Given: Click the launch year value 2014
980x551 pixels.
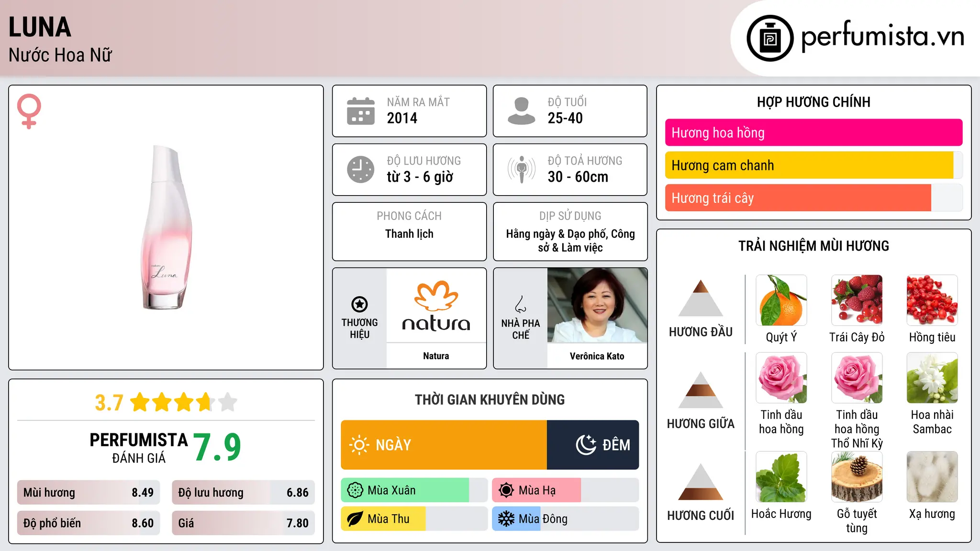Looking at the screenshot, I should pos(402,118).
